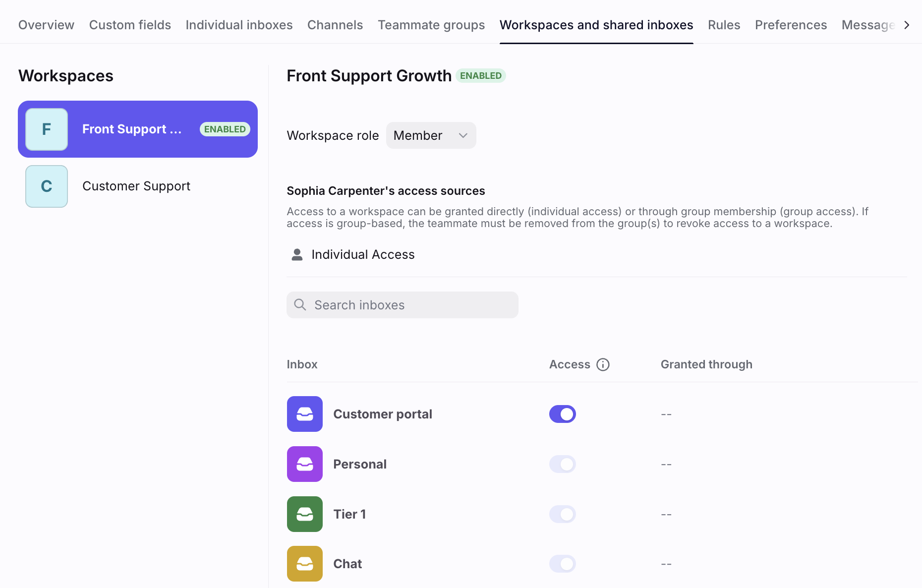The image size is (922, 588).
Task: Click the Granted through column header
Action: (706, 364)
